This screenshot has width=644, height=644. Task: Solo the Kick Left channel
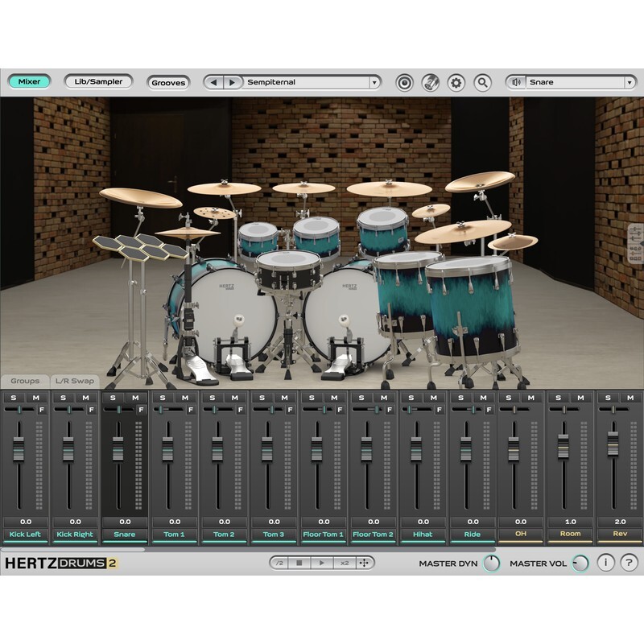coord(14,398)
